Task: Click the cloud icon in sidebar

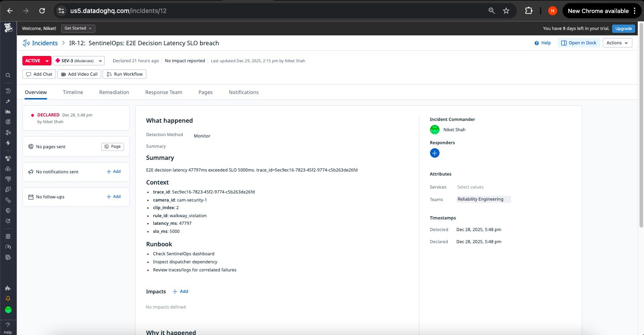Action: [x=8, y=169]
